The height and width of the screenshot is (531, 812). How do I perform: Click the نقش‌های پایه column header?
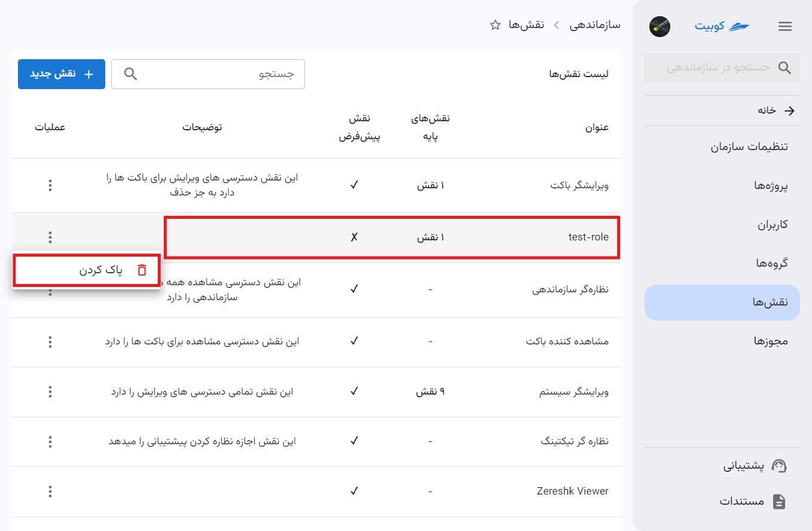[431, 127]
